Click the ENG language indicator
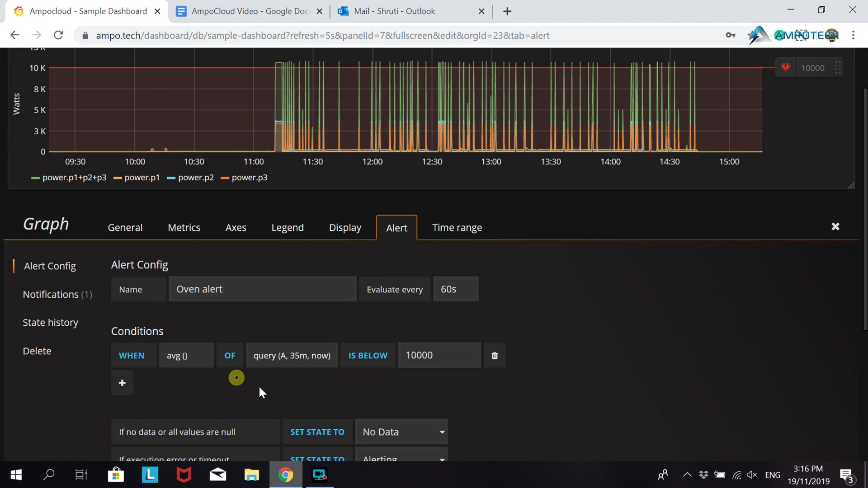 [773, 475]
